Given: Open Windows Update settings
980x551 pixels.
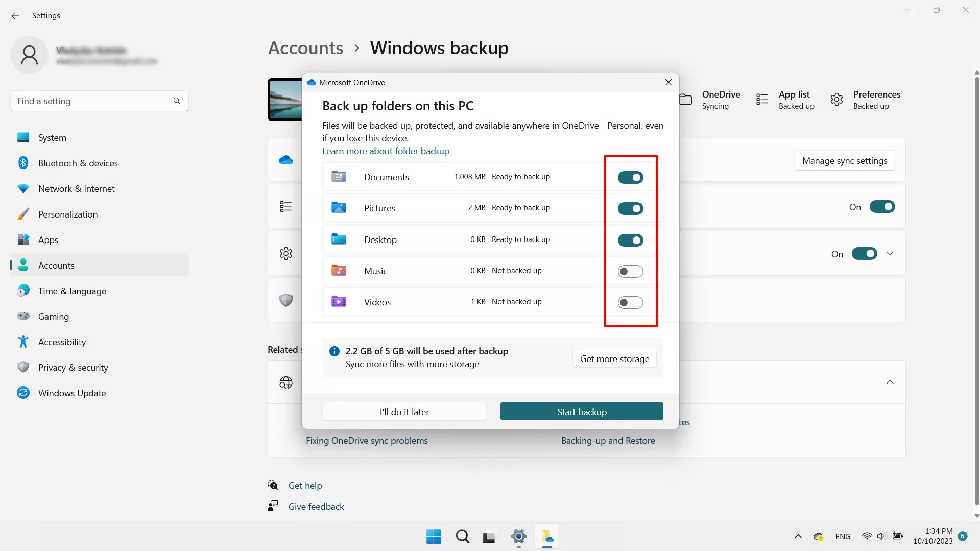Looking at the screenshot, I should point(100,393).
